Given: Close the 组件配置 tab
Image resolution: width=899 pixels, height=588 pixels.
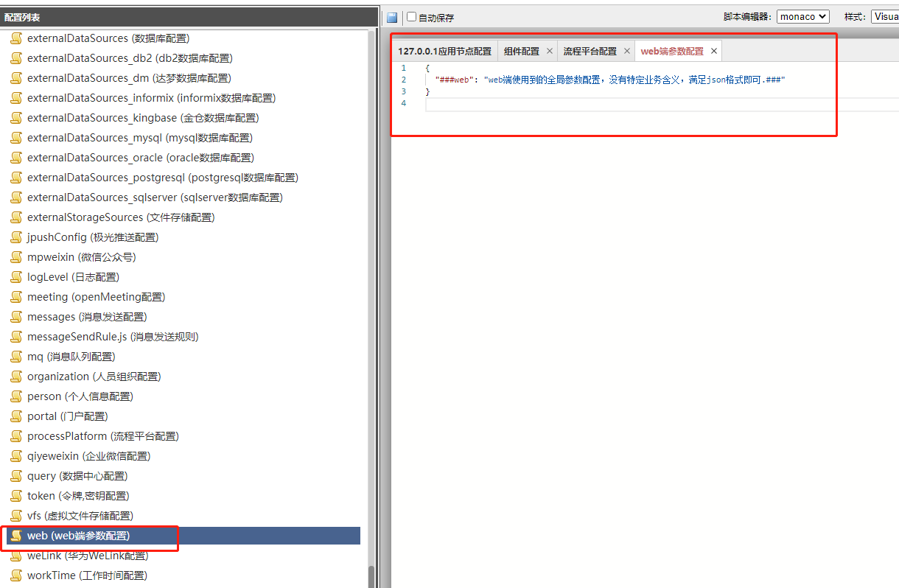Looking at the screenshot, I should pyautogui.click(x=550, y=51).
